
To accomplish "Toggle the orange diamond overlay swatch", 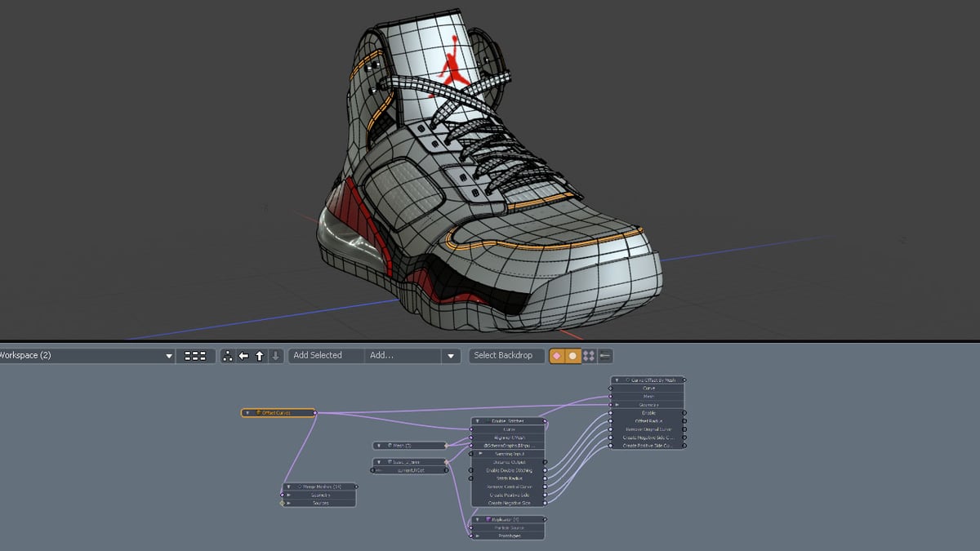I will coord(556,355).
